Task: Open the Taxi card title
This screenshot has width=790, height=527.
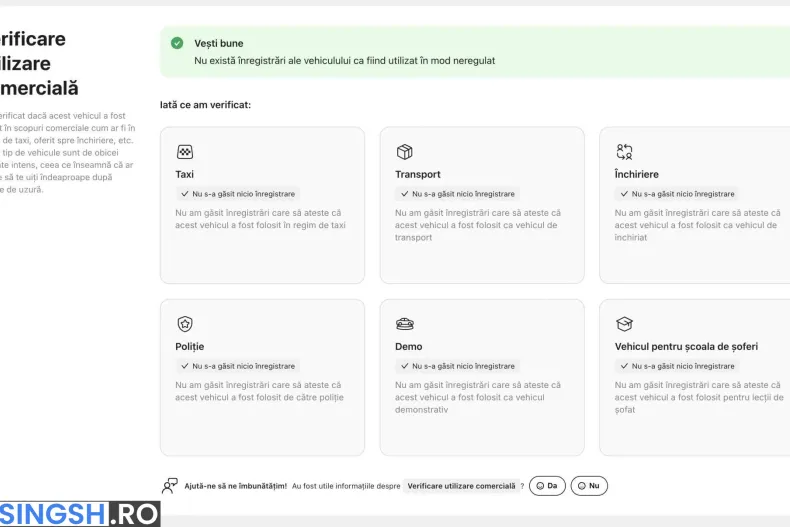Action: click(x=184, y=174)
